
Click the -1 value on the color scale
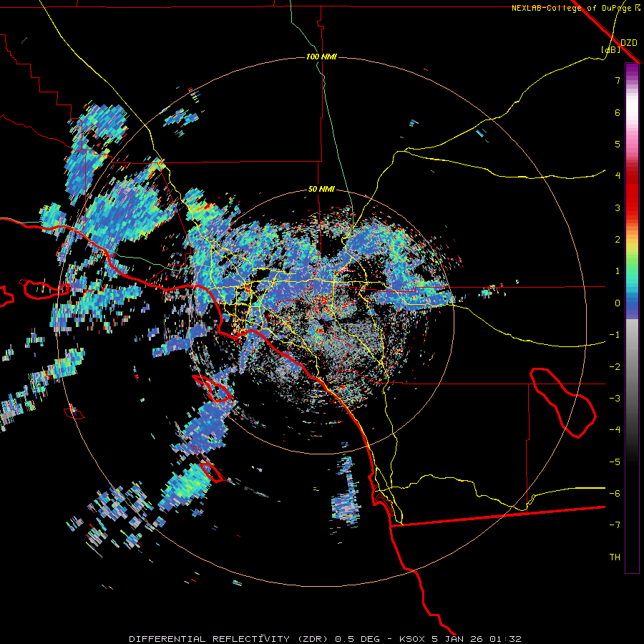point(615,335)
